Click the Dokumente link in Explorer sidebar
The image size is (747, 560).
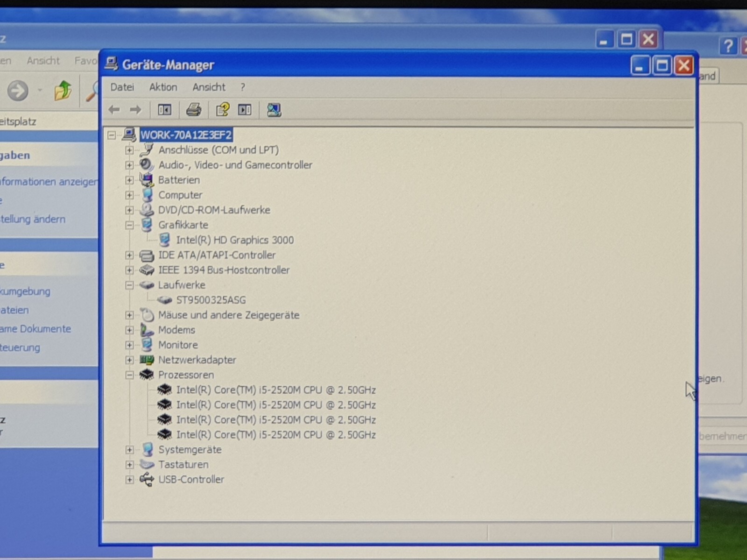pos(35,328)
